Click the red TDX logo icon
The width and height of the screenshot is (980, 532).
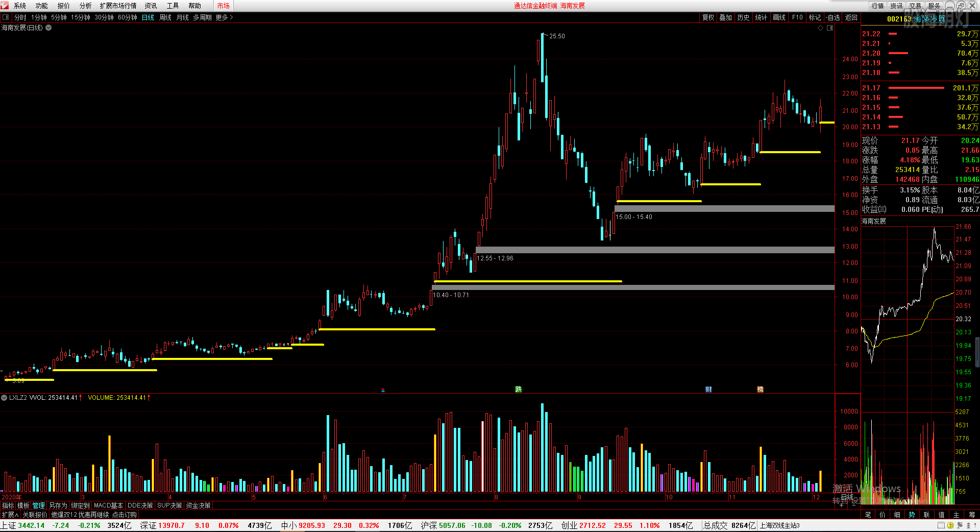(5, 5)
